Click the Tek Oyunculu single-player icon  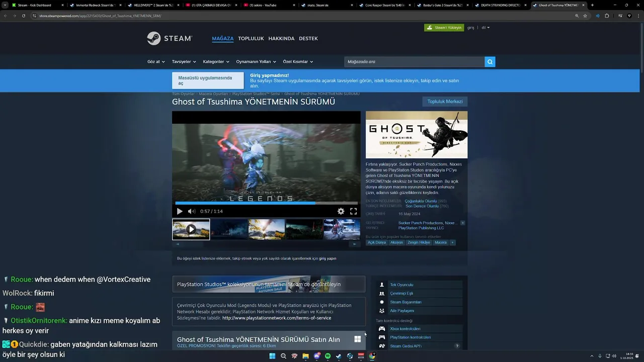pos(382,285)
